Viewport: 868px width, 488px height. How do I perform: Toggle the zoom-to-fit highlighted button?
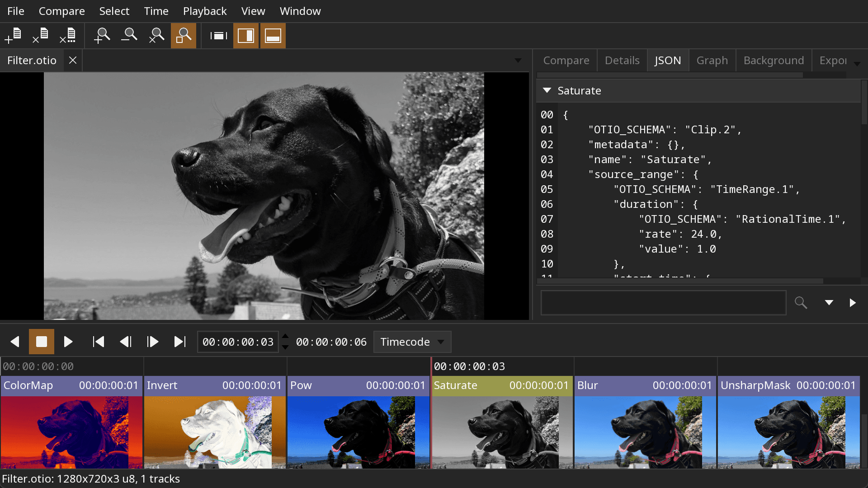click(184, 36)
